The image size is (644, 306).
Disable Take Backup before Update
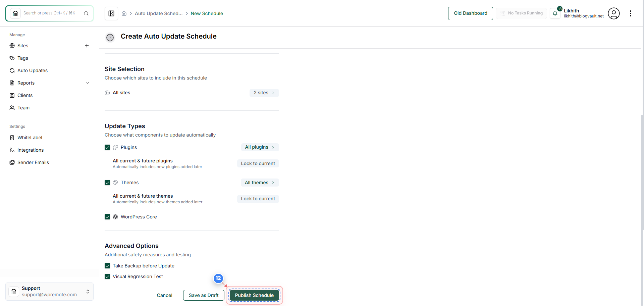[107, 266]
